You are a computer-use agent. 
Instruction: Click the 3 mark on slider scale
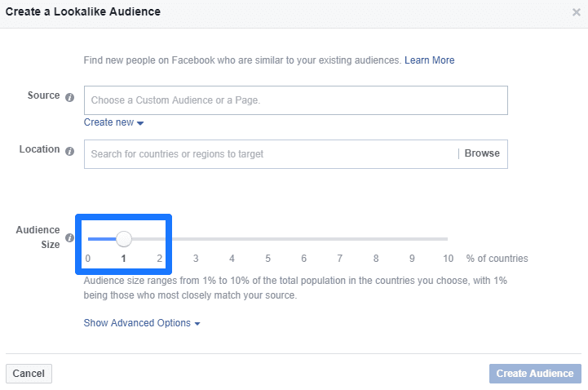point(196,259)
